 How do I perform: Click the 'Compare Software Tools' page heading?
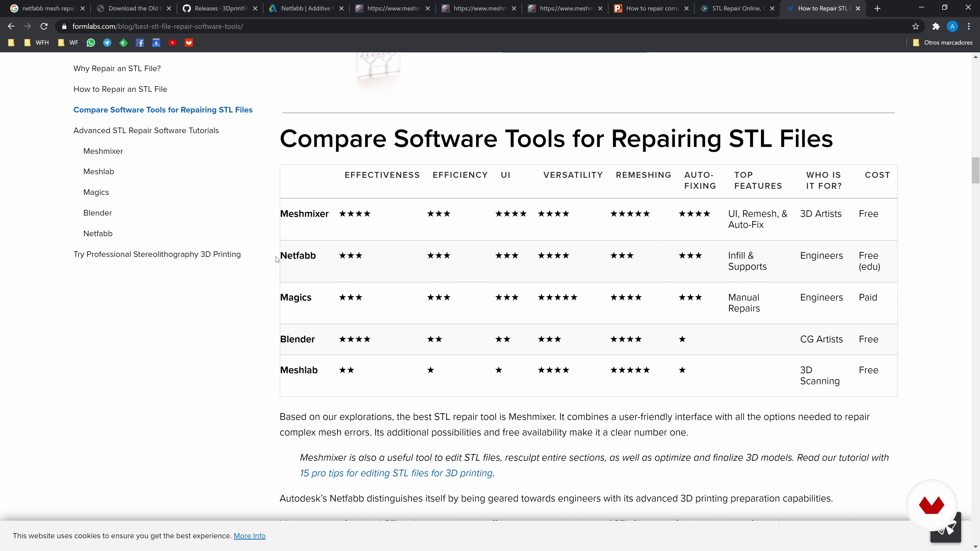[x=556, y=139]
